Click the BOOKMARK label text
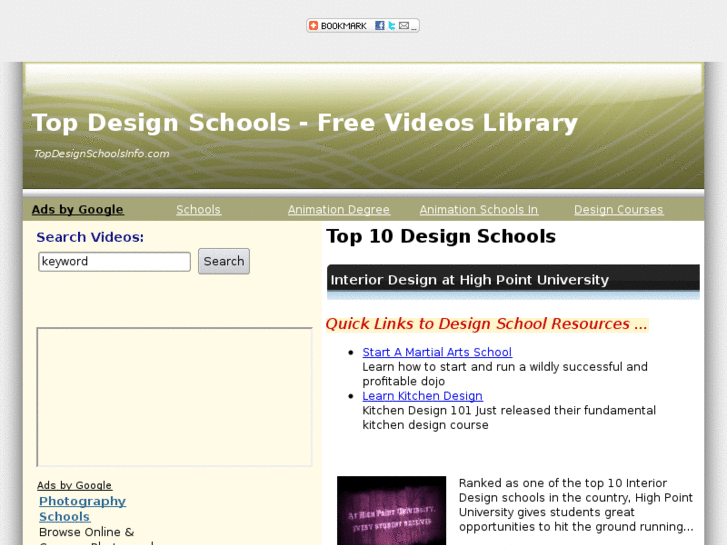 click(344, 26)
